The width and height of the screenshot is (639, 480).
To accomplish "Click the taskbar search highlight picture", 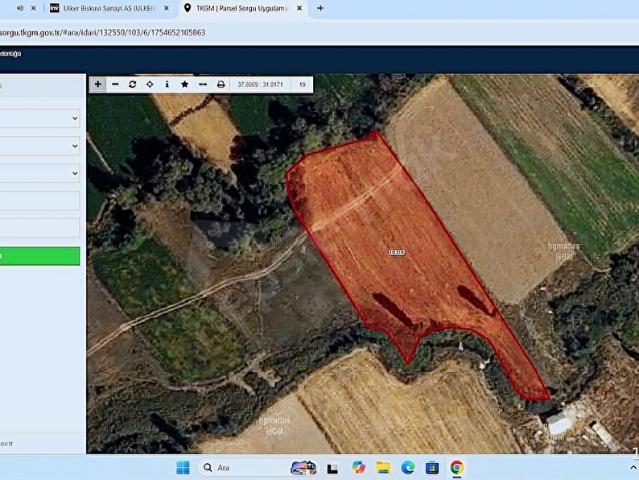I will (304, 468).
